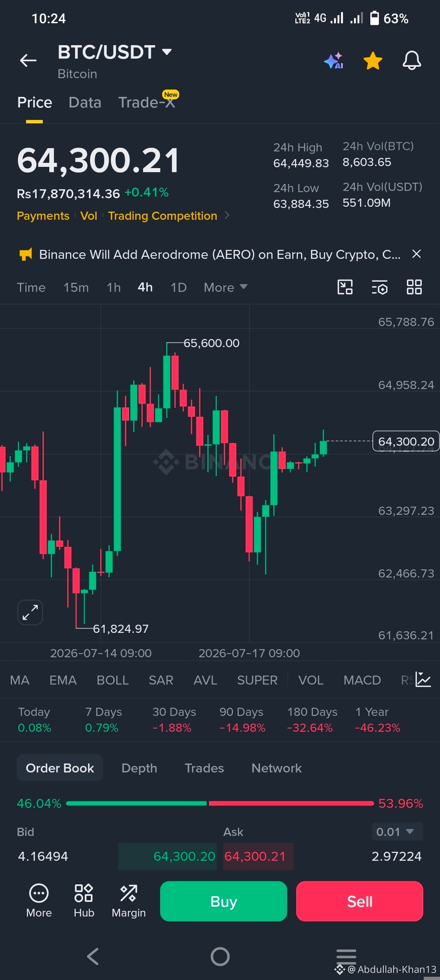Enable the VOL sub-indicator

pos(311,680)
